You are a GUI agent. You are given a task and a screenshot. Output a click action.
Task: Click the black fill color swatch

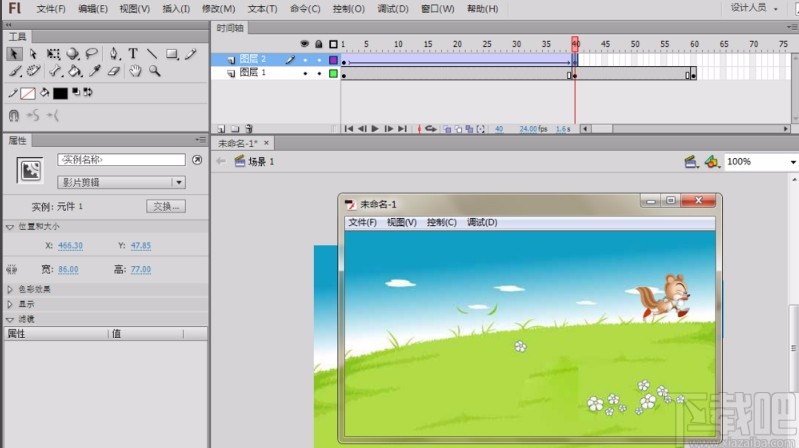(x=60, y=93)
